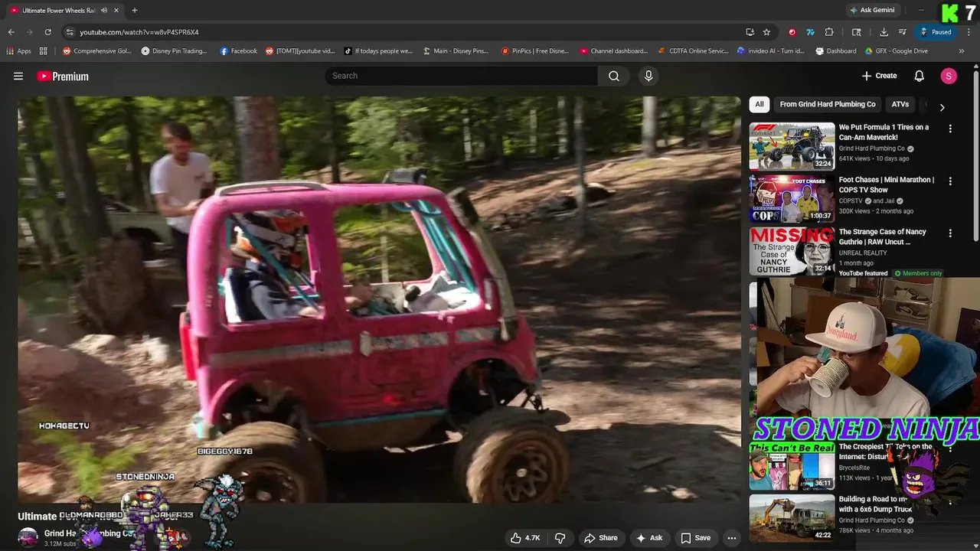Open Chrome extensions puzzle icon
The image size is (980, 551).
pos(829,32)
